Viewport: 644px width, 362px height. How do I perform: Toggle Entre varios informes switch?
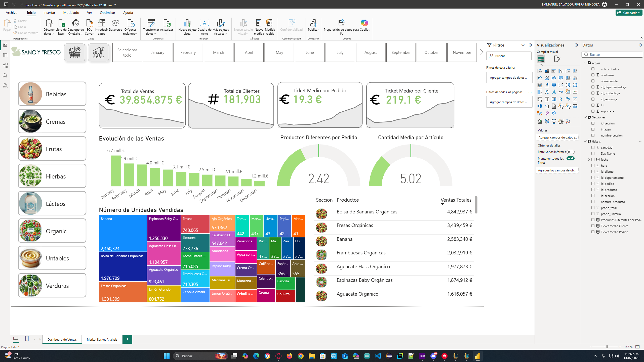click(x=571, y=152)
